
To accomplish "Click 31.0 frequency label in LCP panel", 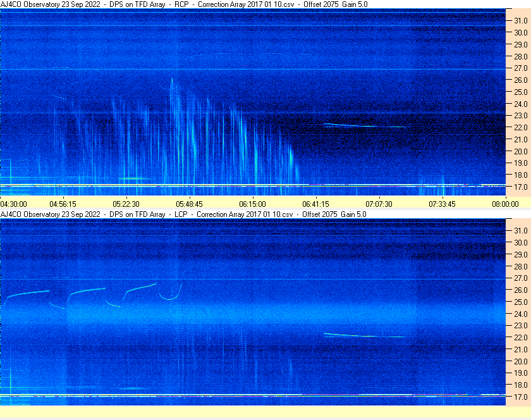I will (x=521, y=231).
